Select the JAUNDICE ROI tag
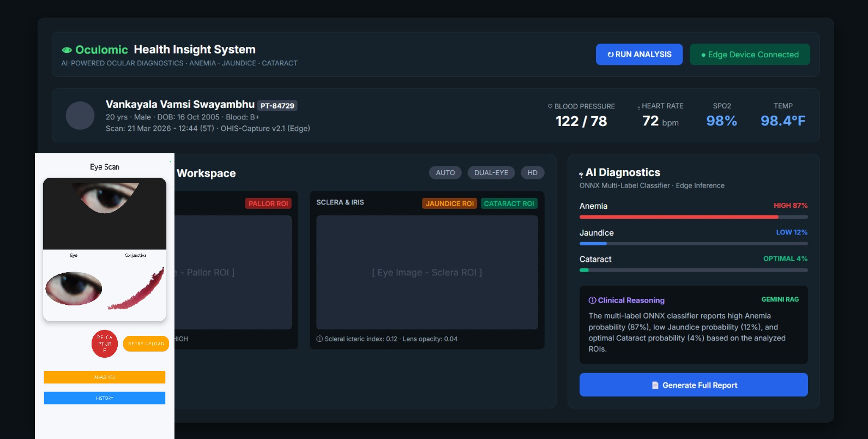 (x=450, y=203)
